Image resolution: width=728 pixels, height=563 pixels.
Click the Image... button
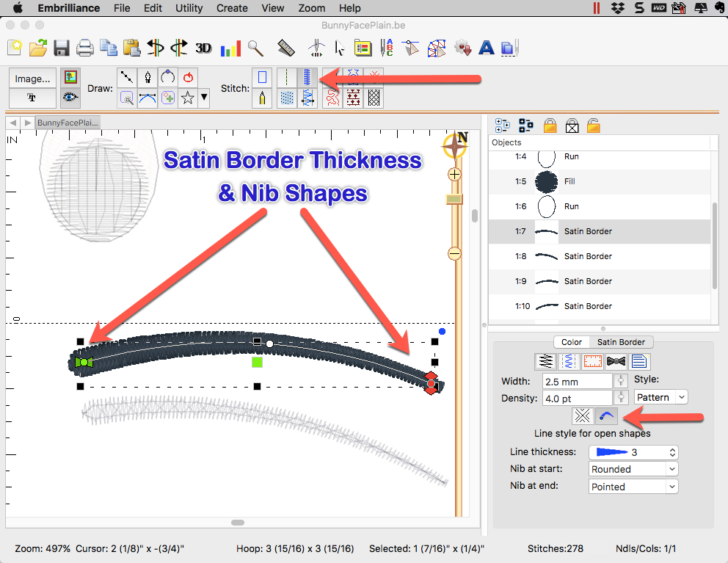[32, 79]
